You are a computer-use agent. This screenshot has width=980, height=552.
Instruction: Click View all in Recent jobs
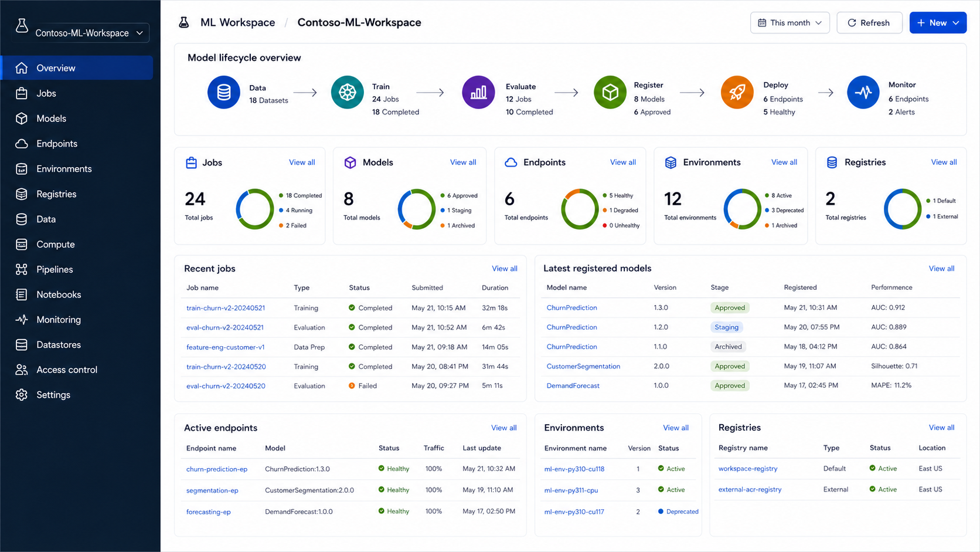click(505, 269)
